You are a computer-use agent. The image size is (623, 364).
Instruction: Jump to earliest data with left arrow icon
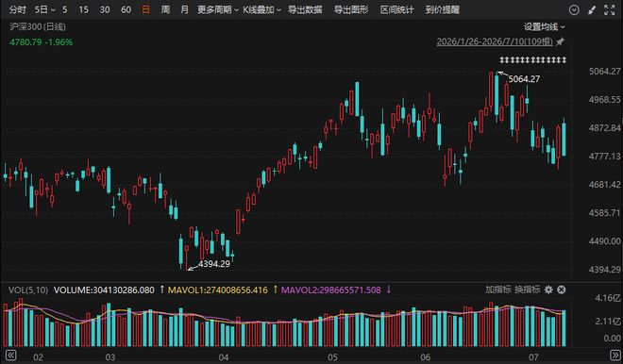click(x=10, y=356)
